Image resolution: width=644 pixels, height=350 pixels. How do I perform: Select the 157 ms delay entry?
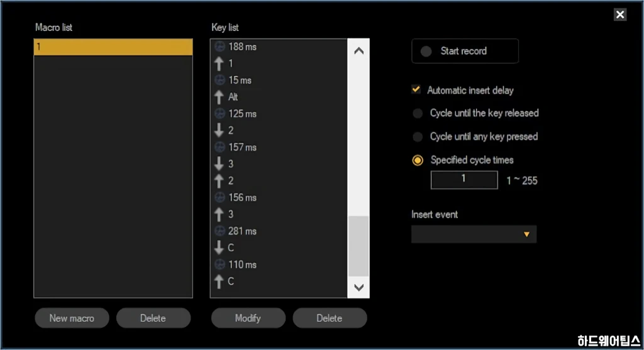[x=279, y=147]
